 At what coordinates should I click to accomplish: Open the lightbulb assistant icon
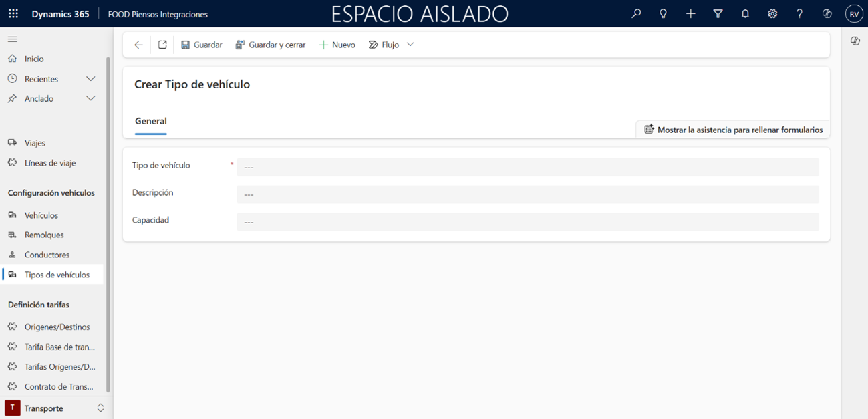click(663, 14)
